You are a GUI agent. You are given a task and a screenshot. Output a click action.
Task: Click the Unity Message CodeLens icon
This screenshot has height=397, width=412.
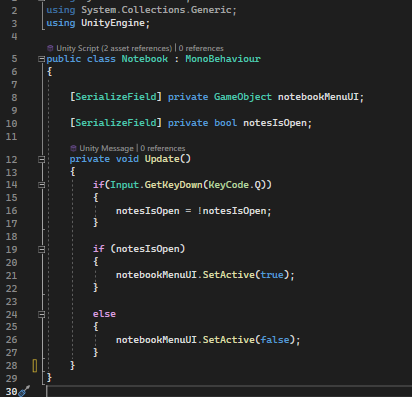(73, 148)
